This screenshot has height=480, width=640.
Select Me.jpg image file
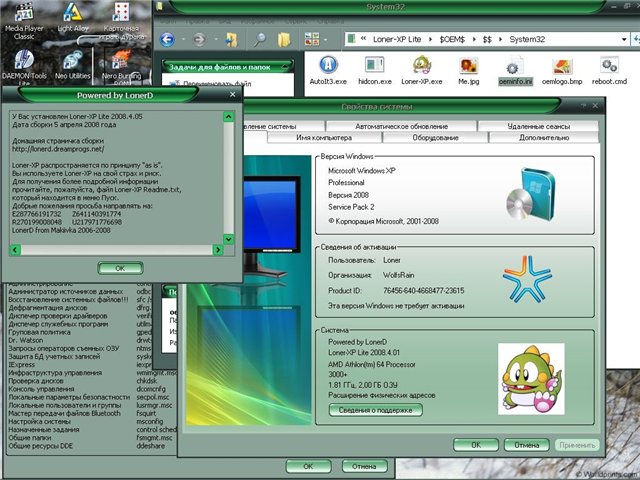point(469,71)
